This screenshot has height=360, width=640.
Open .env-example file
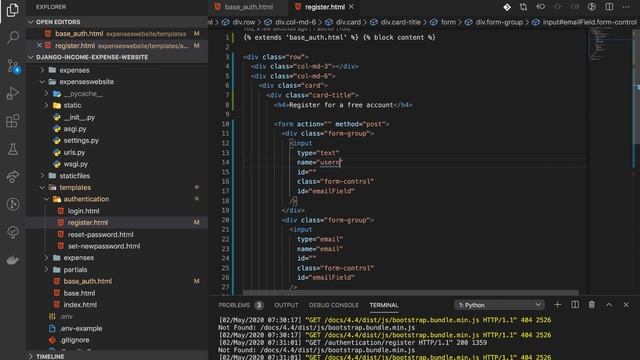click(81, 328)
